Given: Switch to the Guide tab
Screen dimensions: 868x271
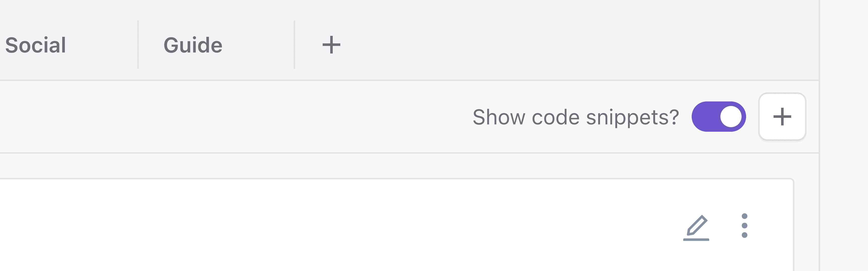Looking at the screenshot, I should tap(193, 45).
